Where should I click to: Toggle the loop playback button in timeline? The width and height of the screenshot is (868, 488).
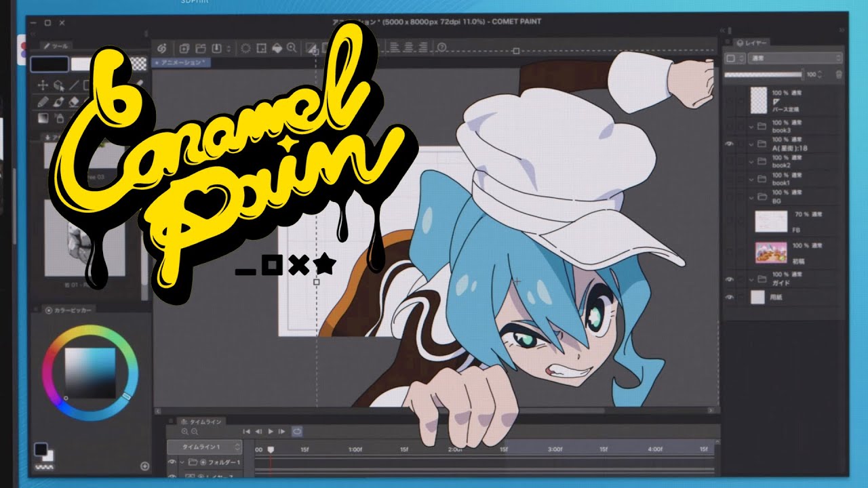296,431
